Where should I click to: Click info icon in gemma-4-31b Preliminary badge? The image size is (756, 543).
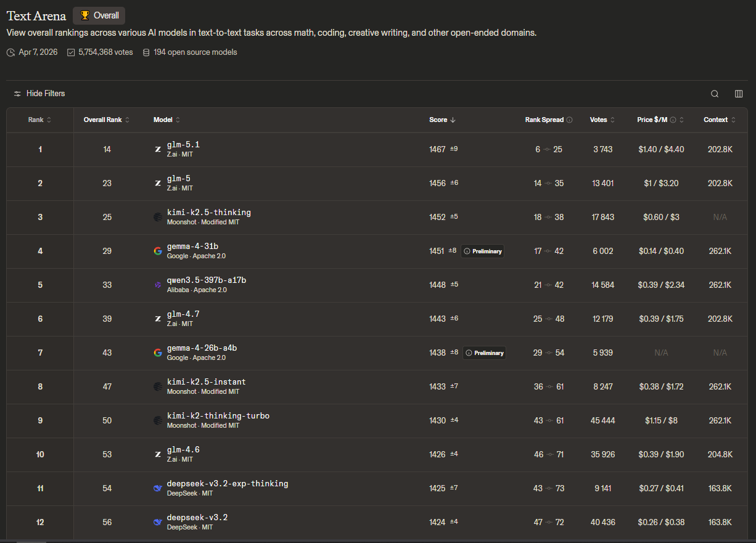467,251
